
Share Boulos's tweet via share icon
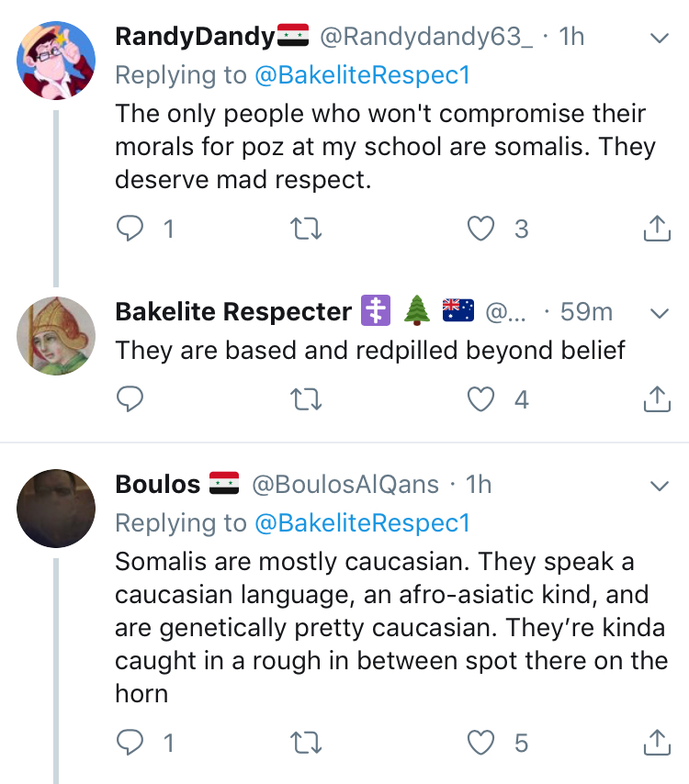657,742
